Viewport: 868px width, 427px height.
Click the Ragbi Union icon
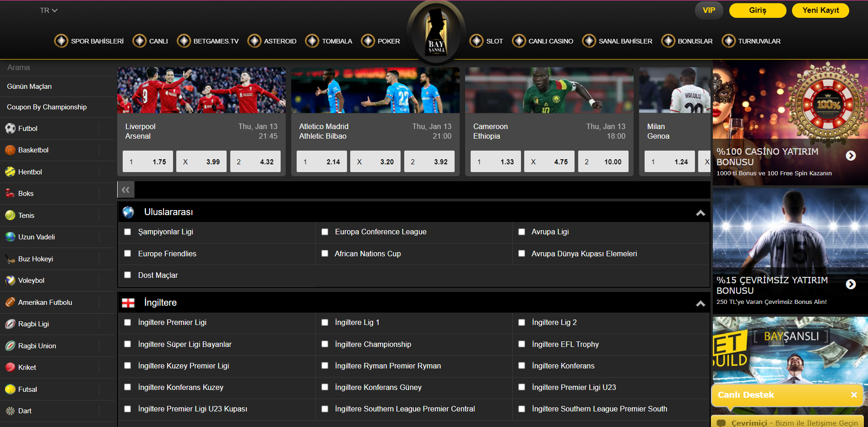click(10, 346)
